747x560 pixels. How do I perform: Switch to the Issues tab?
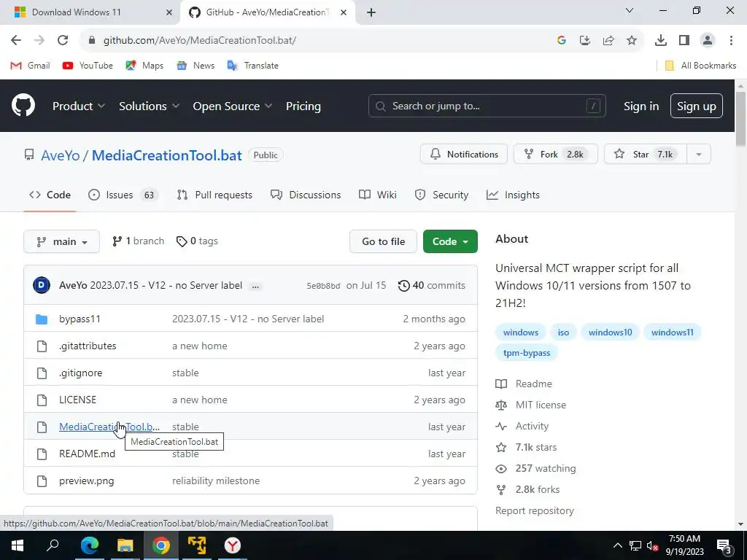point(123,195)
